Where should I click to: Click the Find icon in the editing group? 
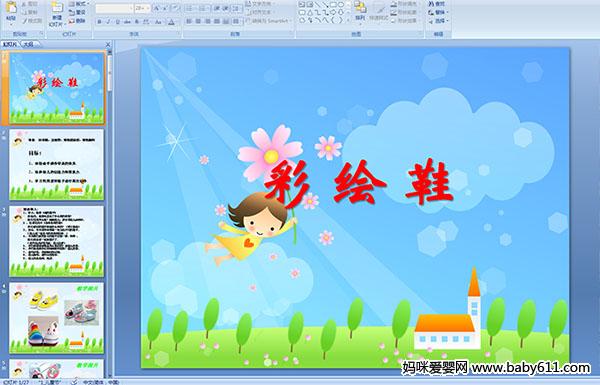click(x=437, y=4)
